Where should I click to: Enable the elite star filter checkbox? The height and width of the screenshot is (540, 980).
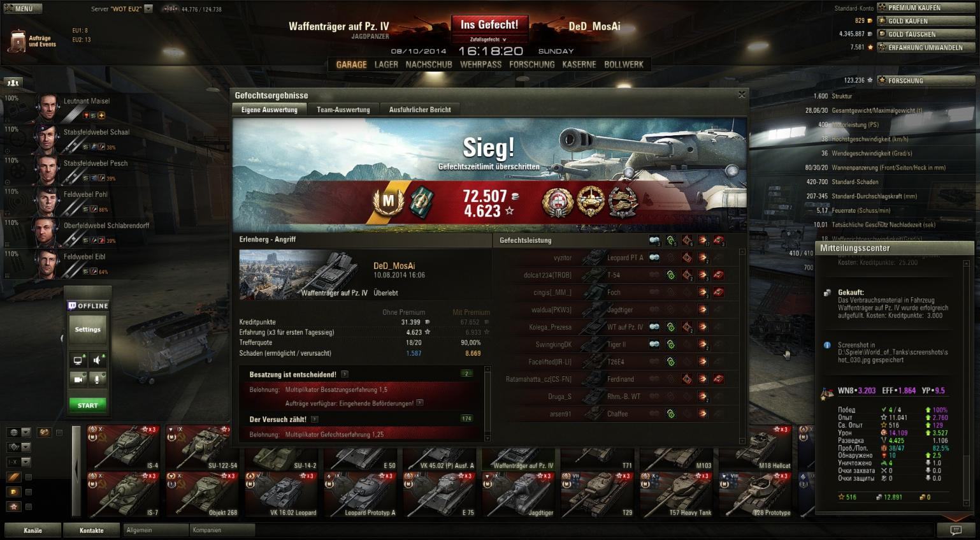[29, 507]
